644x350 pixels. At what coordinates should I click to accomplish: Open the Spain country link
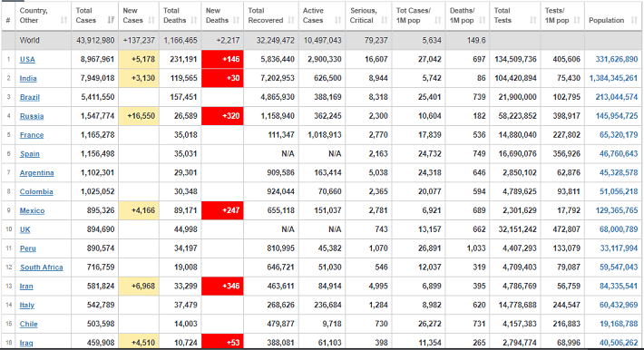[30, 154]
